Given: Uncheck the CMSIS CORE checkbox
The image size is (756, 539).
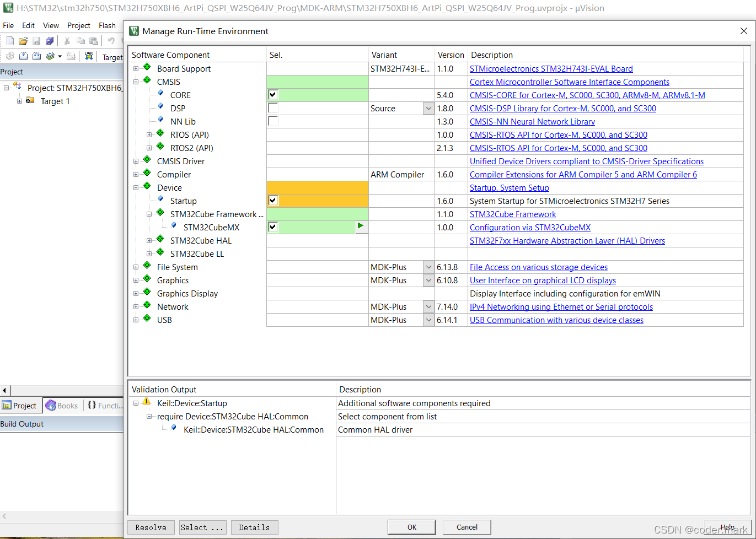Looking at the screenshot, I should coord(273,95).
